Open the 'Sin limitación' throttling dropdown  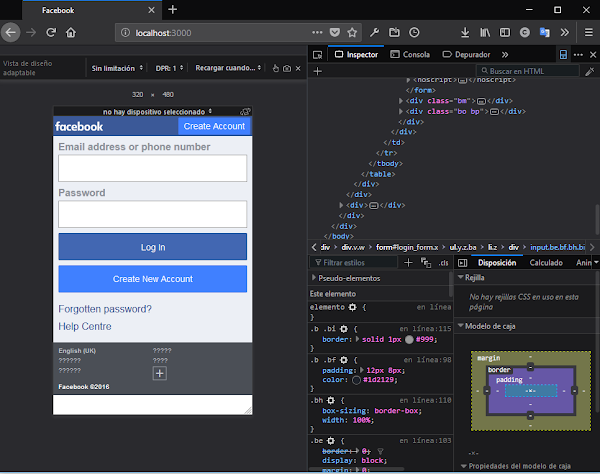point(117,68)
